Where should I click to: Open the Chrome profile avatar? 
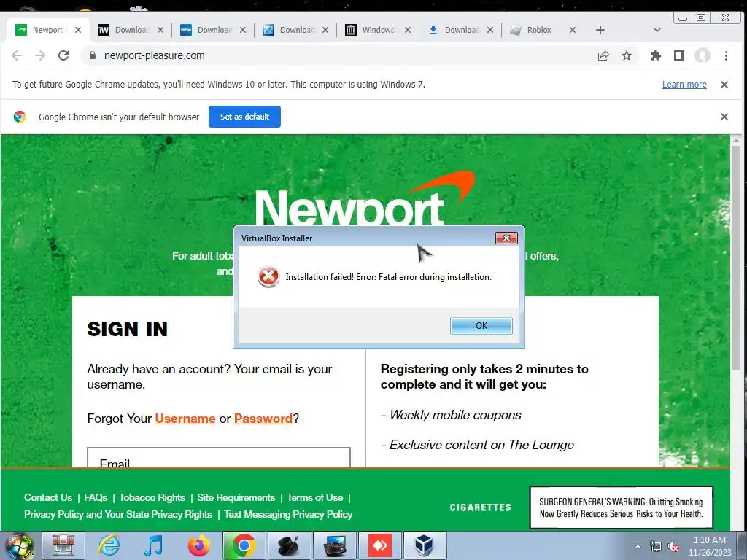coord(703,55)
